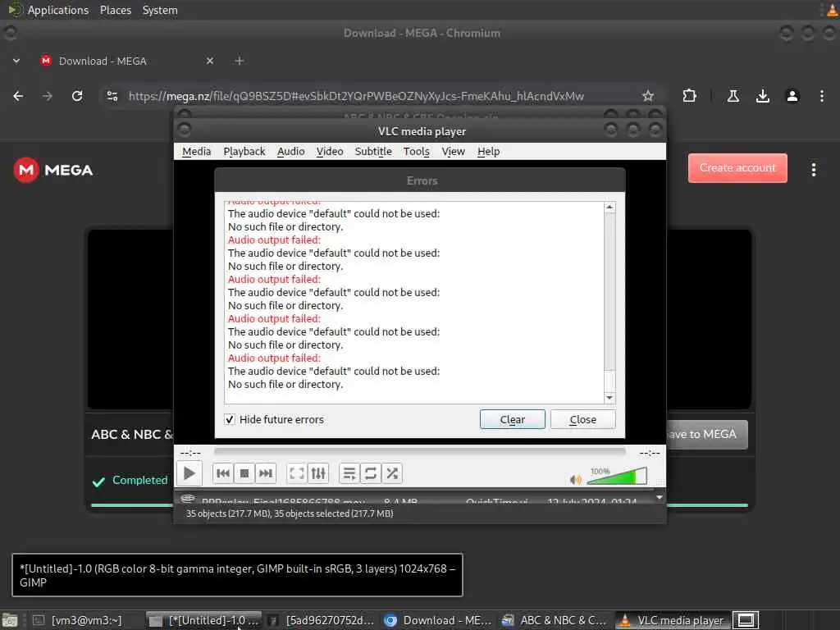
Task: Toggle random shuffle in VLC
Action: click(392, 473)
